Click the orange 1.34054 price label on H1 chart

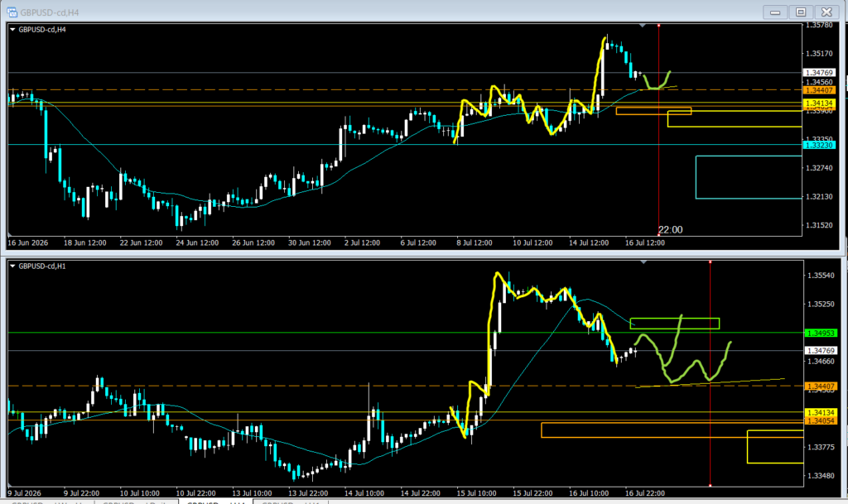[x=821, y=420]
